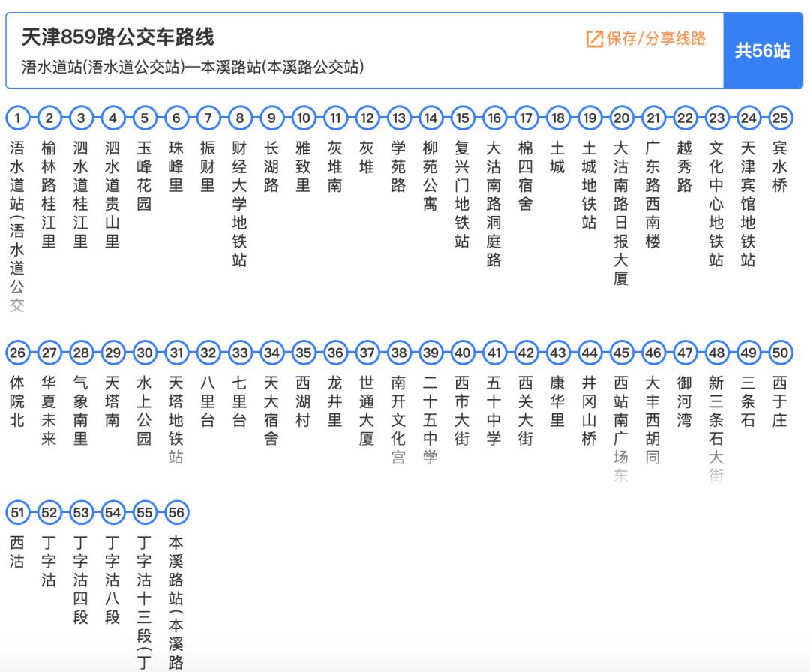Select the 丁字沽八段 stop label
Screen dimensions: 810x672
point(112,580)
